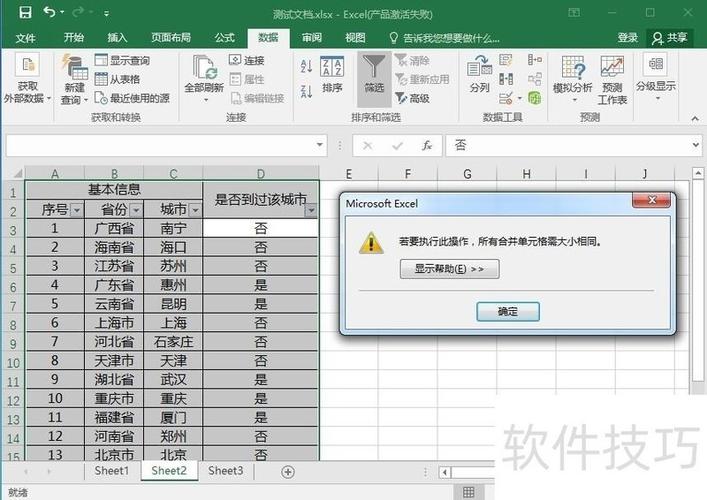Click the Redo arrow icon
707x500 pixels.
pos(78,12)
